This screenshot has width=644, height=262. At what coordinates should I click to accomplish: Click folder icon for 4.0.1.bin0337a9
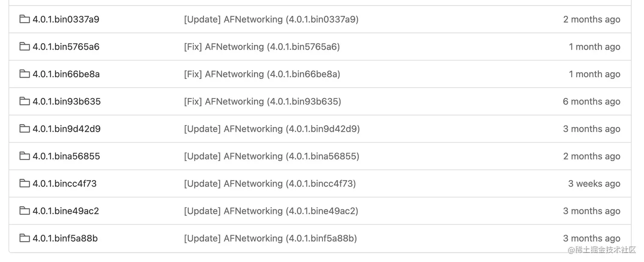tap(25, 19)
